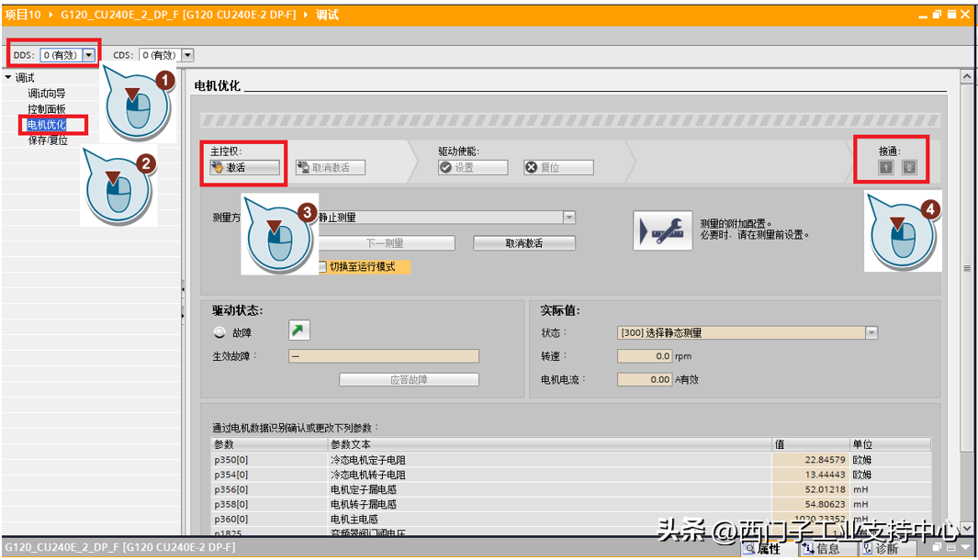Open the measurement additional configuration tool icon
Screen dimensions: 978x560
tap(662, 230)
